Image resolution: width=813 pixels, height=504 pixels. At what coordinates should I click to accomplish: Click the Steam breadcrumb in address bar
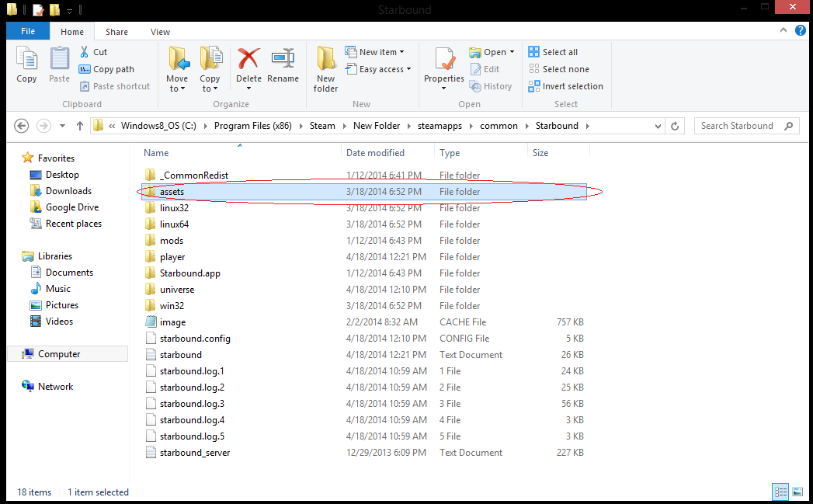(322, 126)
